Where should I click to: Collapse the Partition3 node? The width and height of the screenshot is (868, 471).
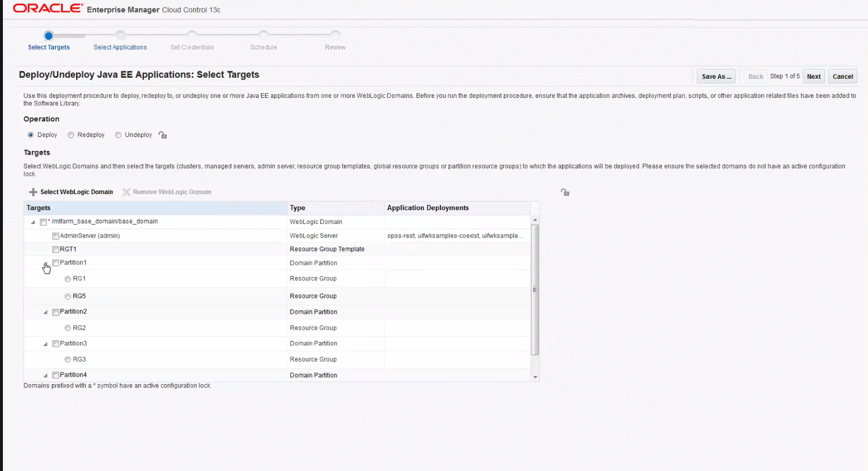click(x=46, y=344)
